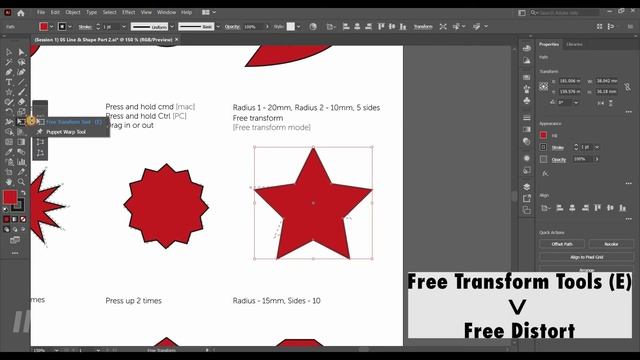Viewport: 640px width, 360px height.
Task: Open fill color dropdown in control bar
Action: 51,27
